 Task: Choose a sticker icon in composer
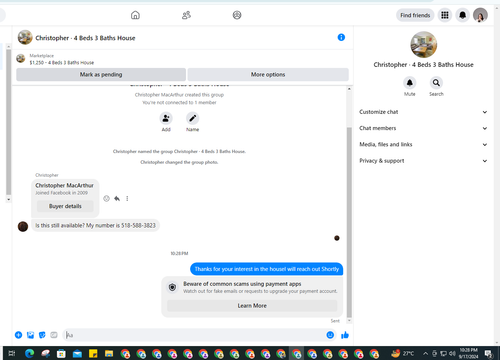click(x=42, y=335)
